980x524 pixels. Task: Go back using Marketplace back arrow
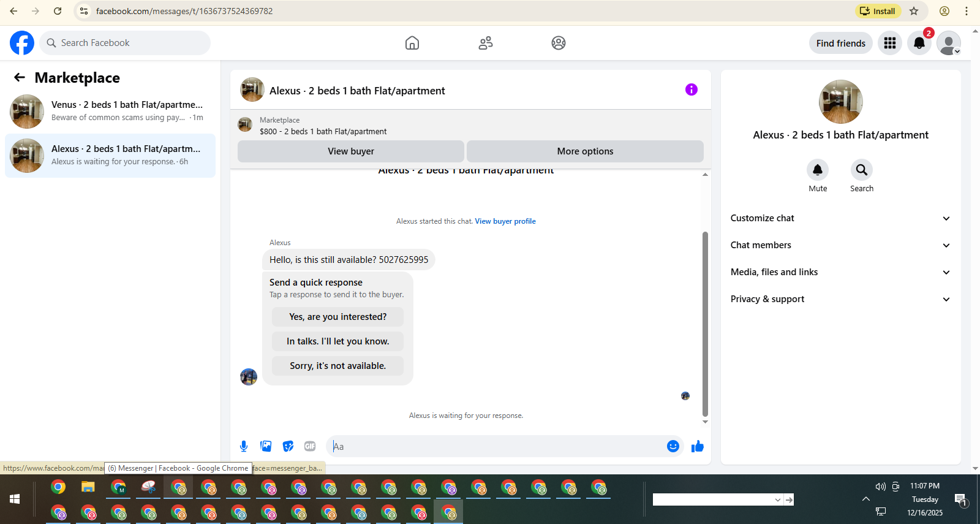[x=20, y=77]
